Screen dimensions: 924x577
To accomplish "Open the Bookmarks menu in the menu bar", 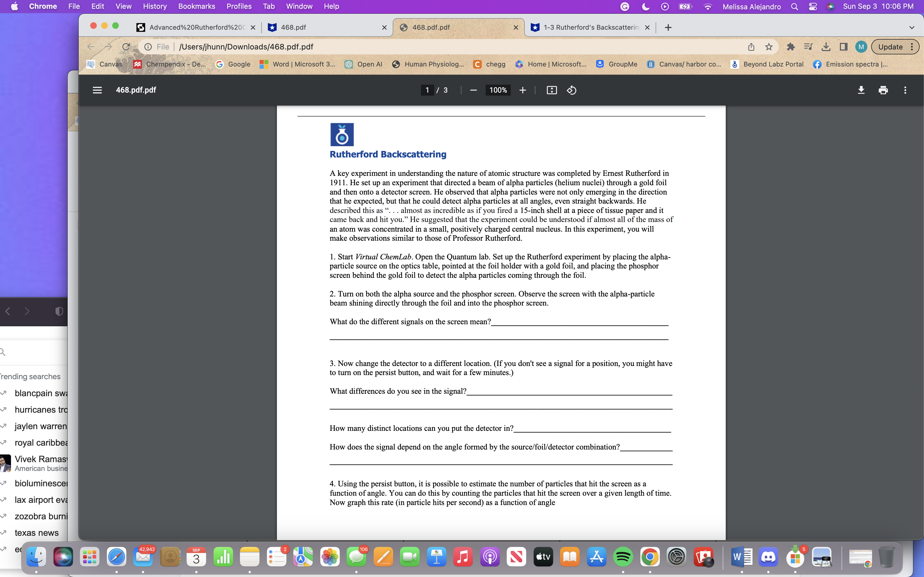I will (x=197, y=6).
